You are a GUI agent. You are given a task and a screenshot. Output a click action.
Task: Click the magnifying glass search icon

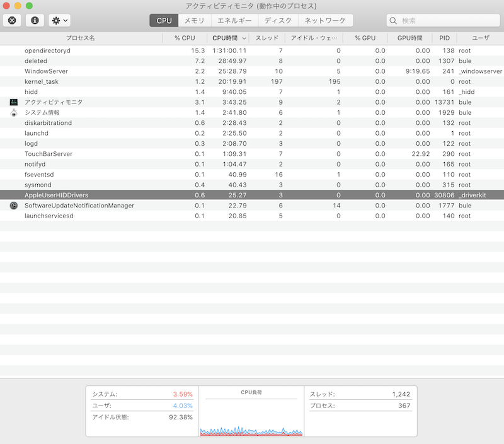point(394,21)
